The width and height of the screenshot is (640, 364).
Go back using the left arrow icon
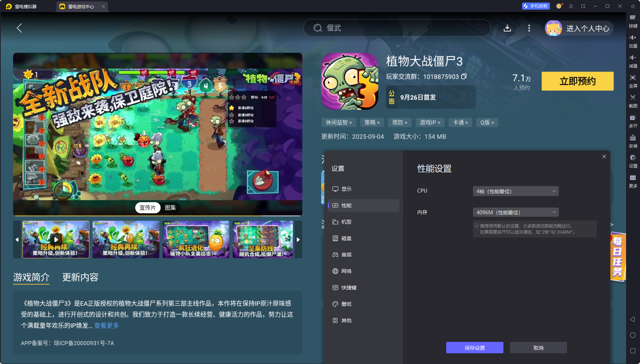point(19,28)
